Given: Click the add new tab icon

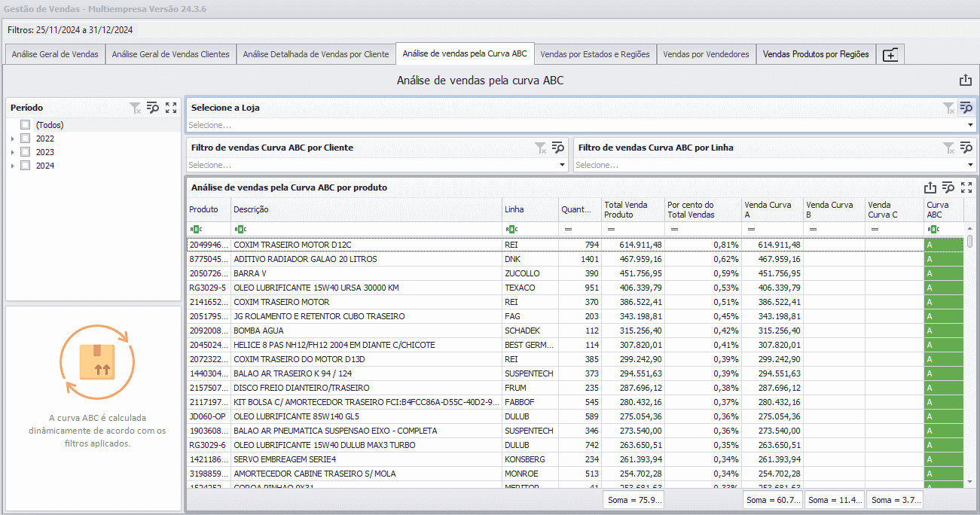Looking at the screenshot, I should [890, 54].
